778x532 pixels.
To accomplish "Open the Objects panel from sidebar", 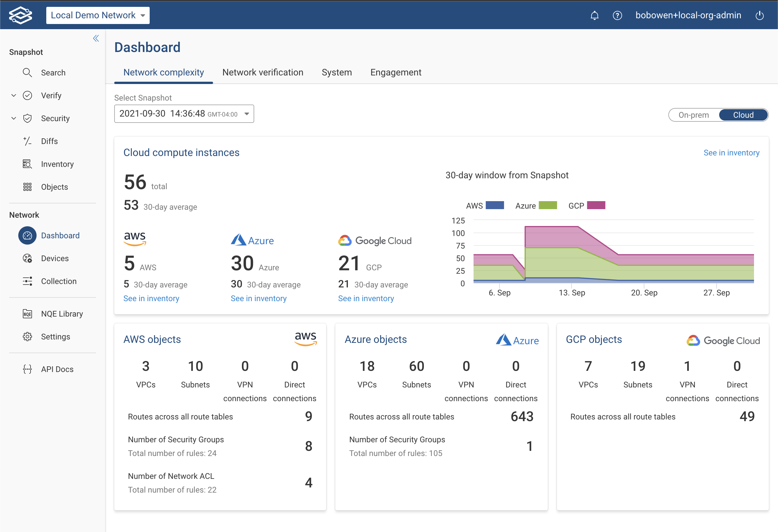I will [x=27, y=187].
